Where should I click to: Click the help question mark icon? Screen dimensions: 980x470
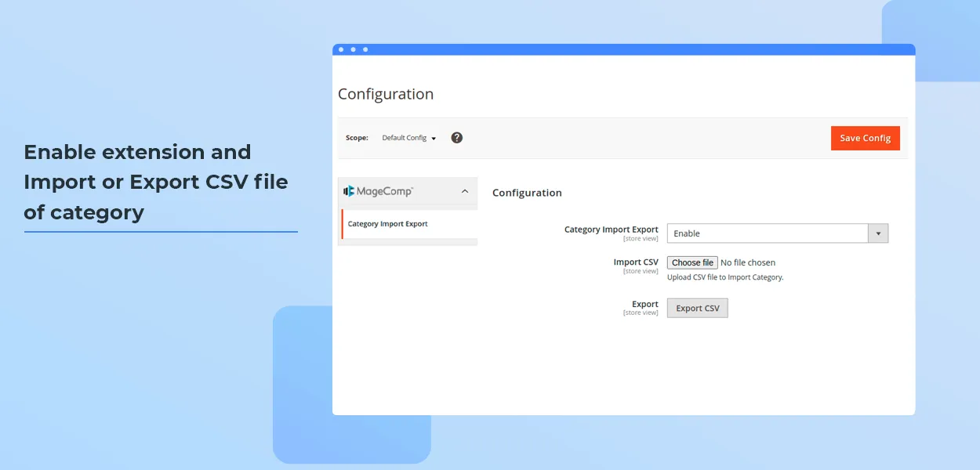pos(457,138)
